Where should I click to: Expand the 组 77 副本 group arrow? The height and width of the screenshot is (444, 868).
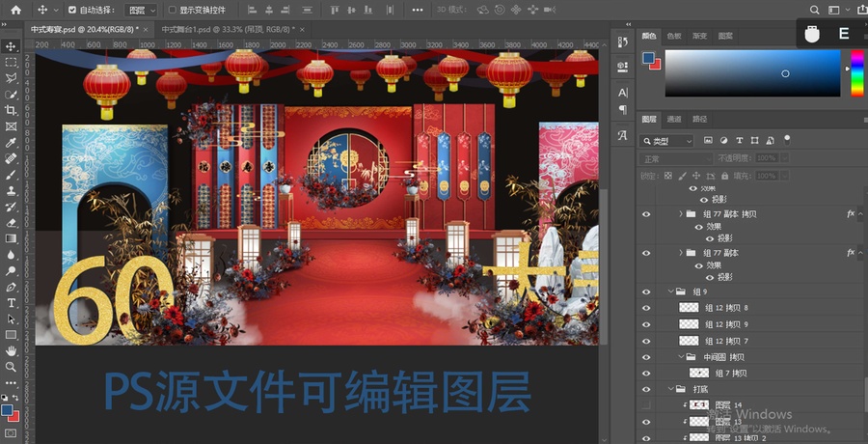tap(681, 252)
